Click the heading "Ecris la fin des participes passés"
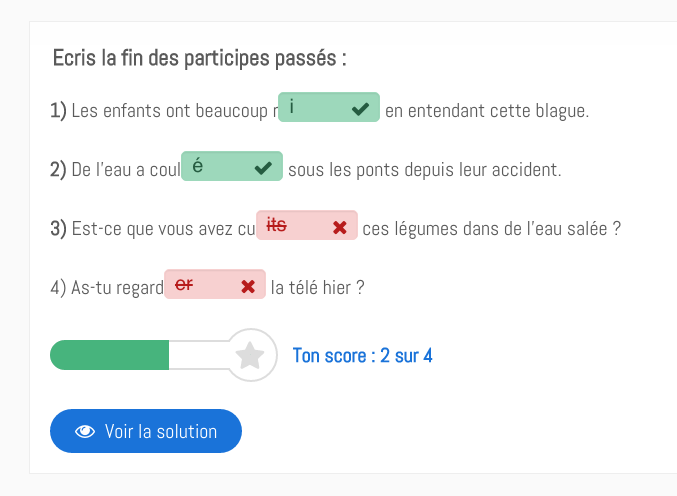 (199, 58)
